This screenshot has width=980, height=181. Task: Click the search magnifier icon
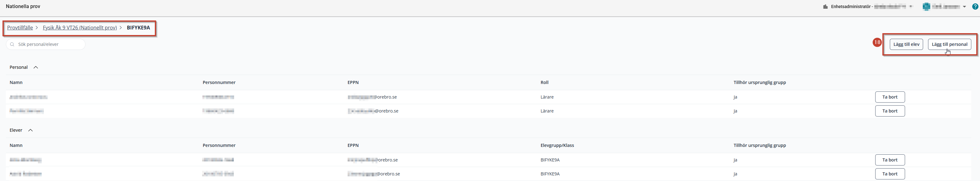click(12, 44)
